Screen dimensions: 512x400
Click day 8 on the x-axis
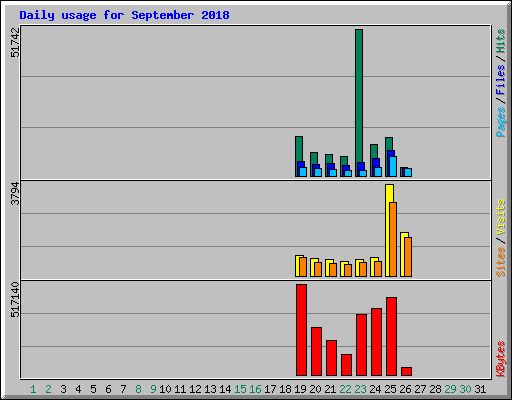click(138, 389)
